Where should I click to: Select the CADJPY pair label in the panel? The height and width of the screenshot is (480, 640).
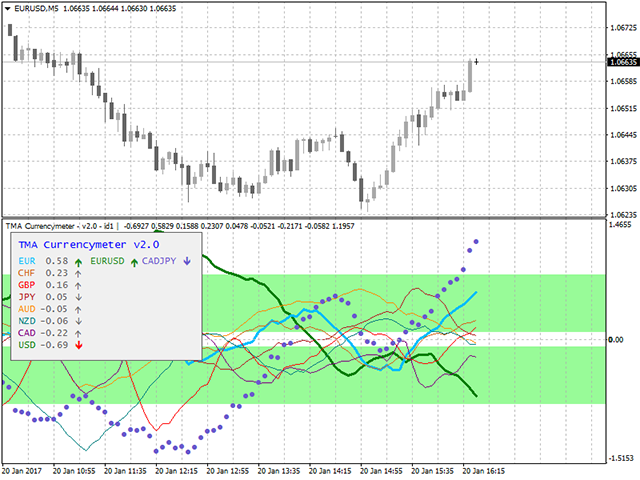pyautogui.click(x=159, y=261)
